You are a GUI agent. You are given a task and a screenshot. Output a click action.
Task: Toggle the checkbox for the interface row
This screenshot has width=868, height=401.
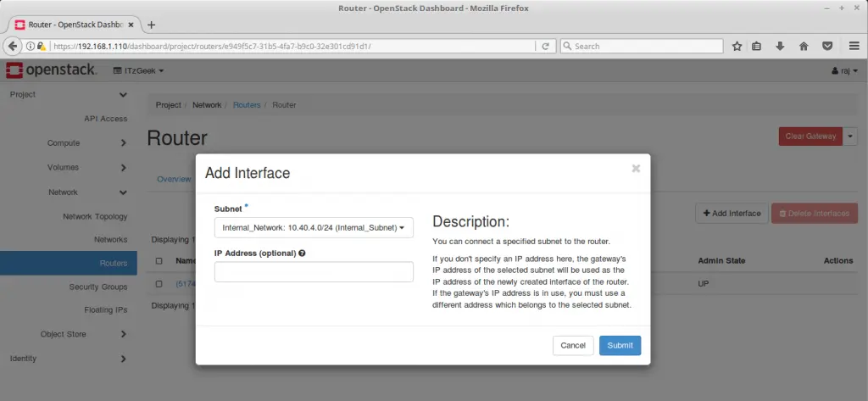pos(159,283)
